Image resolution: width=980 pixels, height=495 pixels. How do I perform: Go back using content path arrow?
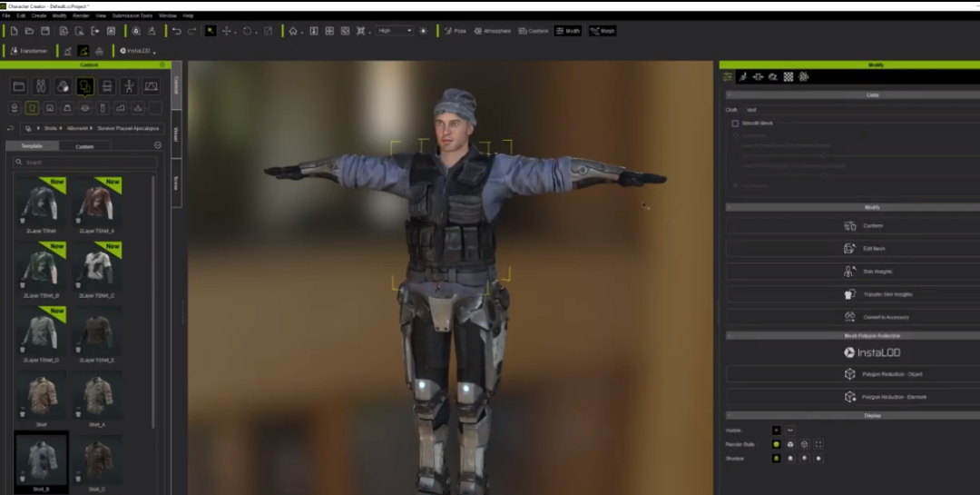[11, 128]
